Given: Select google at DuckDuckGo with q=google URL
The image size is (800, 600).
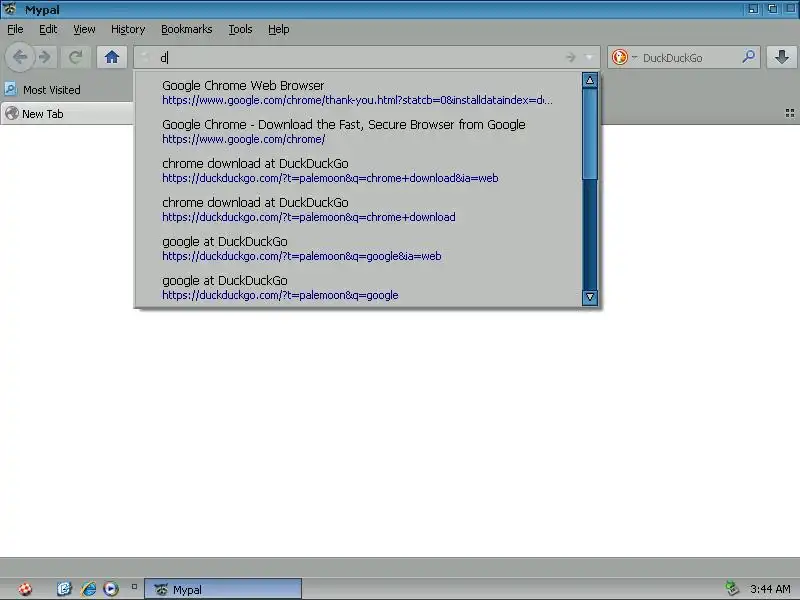Looking at the screenshot, I should point(358,288).
